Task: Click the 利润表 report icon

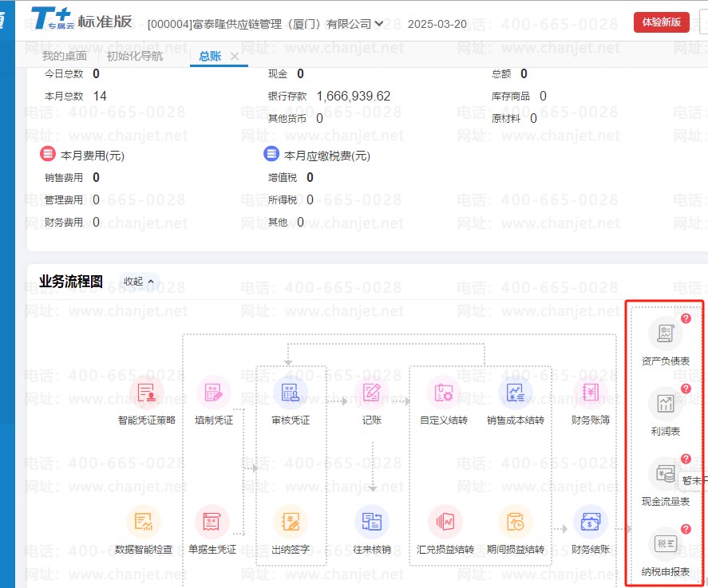Action: pos(665,404)
